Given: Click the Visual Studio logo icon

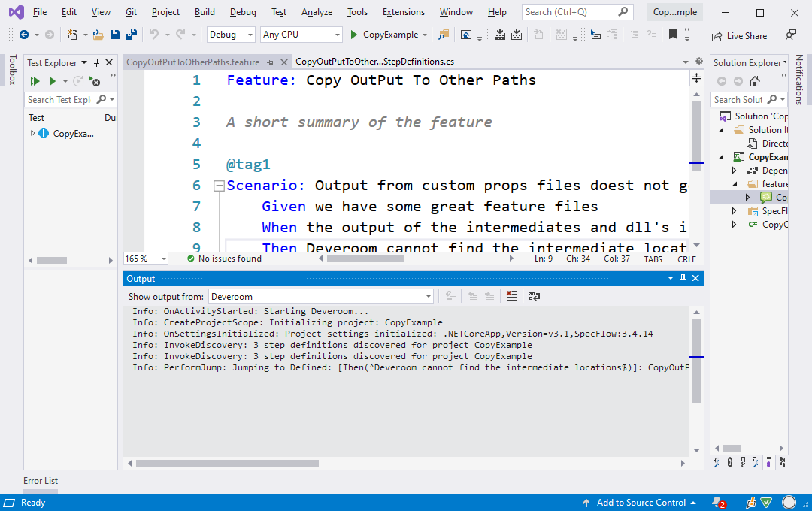Looking at the screenshot, I should pos(16,12).
